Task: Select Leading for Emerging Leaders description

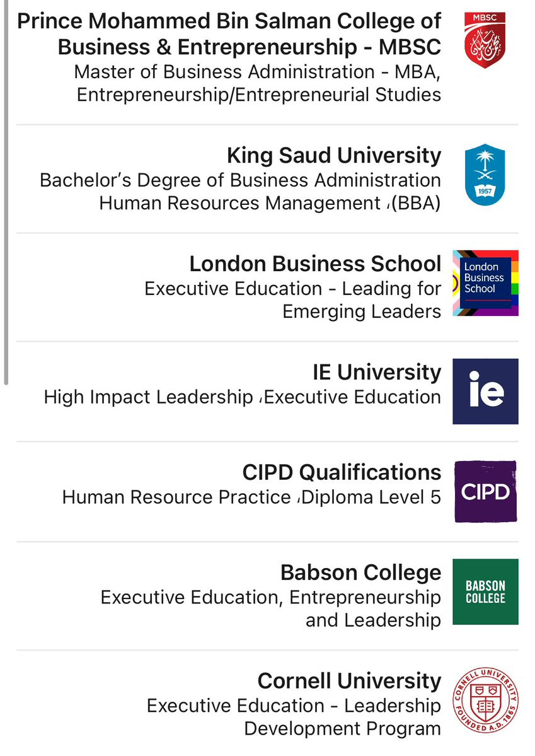Action: 293,300
